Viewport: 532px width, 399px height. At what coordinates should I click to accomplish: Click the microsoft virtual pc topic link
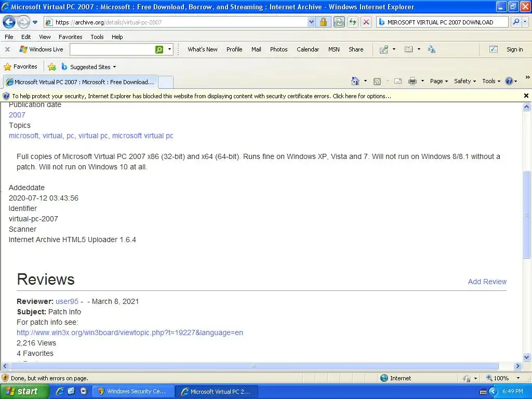[142, 136]
